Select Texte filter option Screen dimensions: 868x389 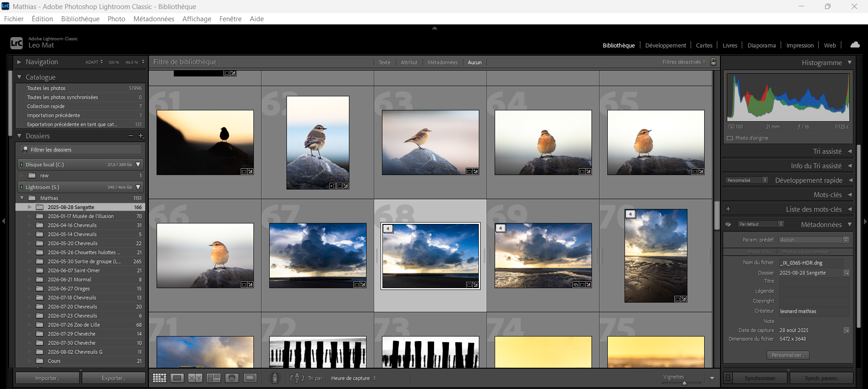(x=385, y=62)
